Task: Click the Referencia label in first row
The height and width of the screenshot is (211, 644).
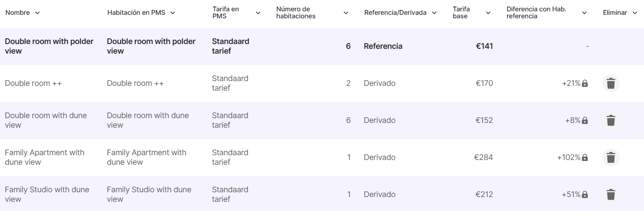Action: pos(383,46)
